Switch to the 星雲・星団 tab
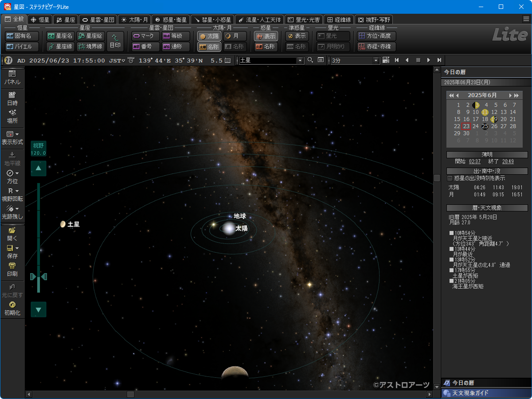 click(98, 20)
